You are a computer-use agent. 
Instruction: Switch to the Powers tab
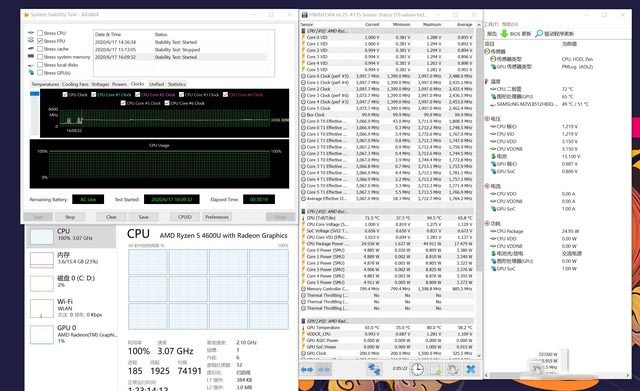[x=119, y=84]
